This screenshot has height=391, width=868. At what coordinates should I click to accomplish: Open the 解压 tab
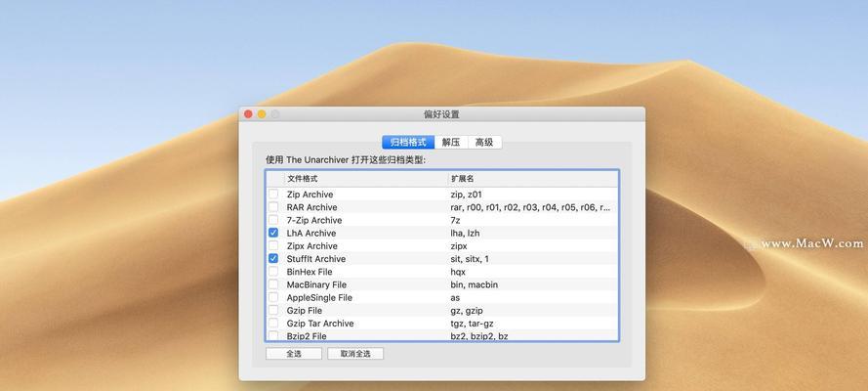pyautogui.click(x=451, y=143)
